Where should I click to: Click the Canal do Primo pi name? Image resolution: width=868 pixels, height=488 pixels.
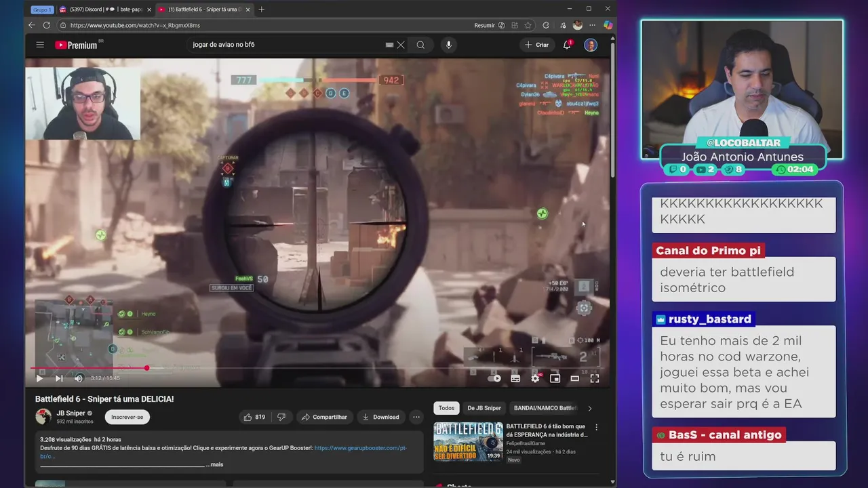tap(708, 251)
